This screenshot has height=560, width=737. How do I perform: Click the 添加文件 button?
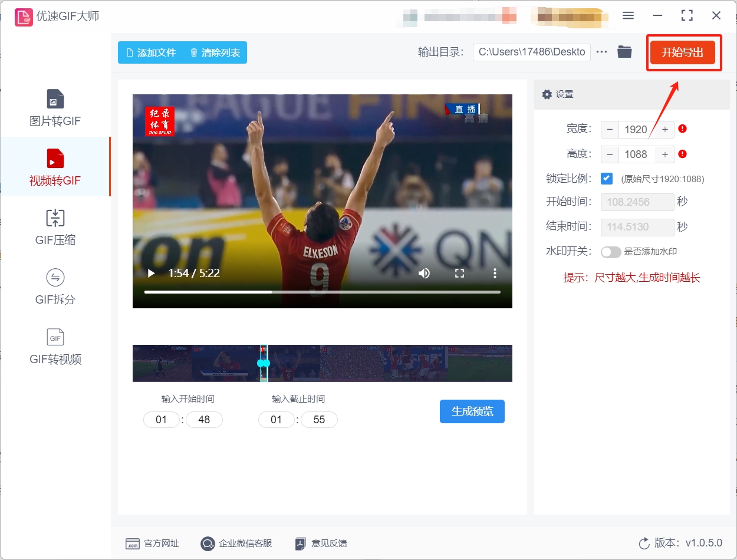(151, 52)
